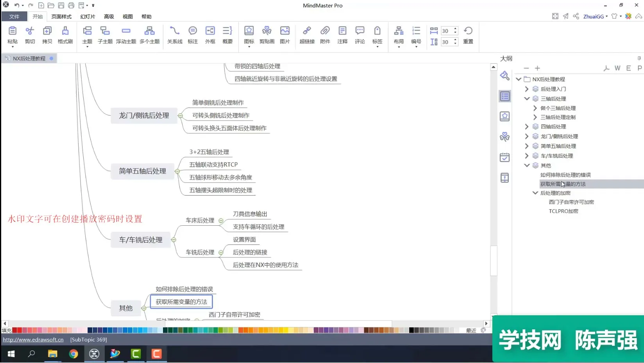This screenshot has height=363, width=644.
Task: Open the 剪贴画 clipart tool
Action: [267, 35]
